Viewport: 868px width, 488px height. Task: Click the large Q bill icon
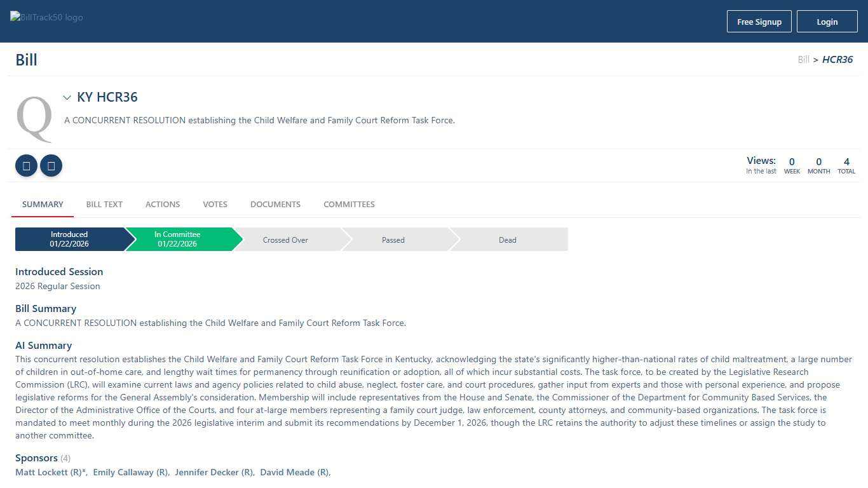34,119
